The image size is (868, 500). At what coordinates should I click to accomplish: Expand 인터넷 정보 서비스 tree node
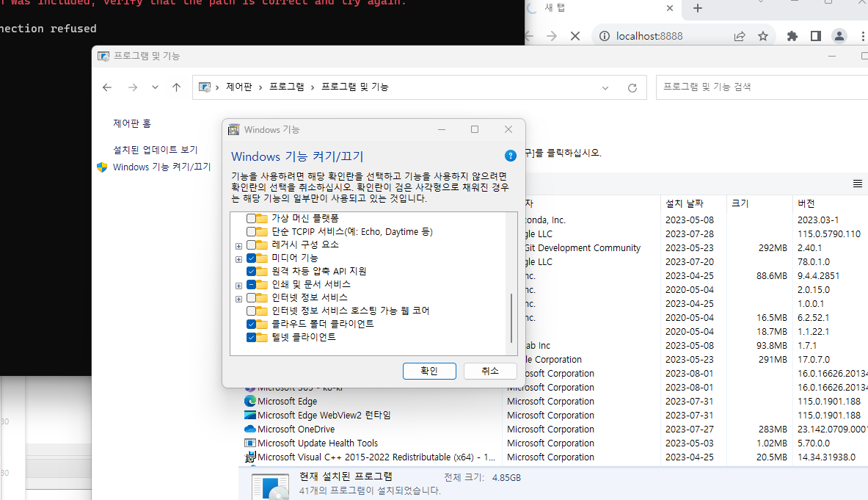238,299
